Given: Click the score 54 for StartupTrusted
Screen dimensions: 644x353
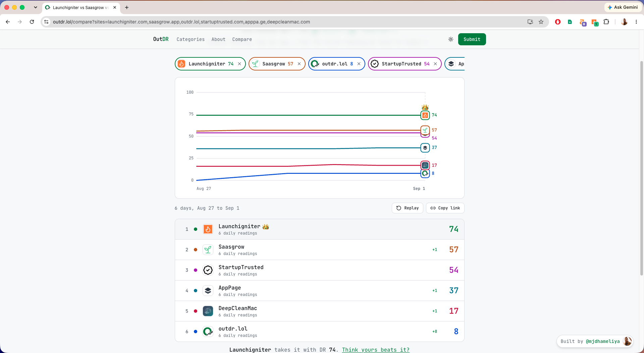Looking at the screenshot, I should [454, 270].
